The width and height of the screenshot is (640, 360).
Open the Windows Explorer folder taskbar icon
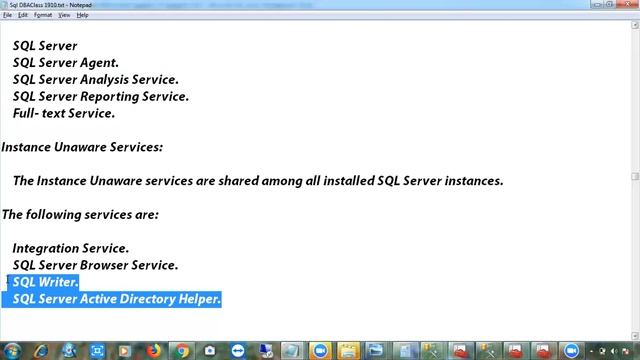348,351
